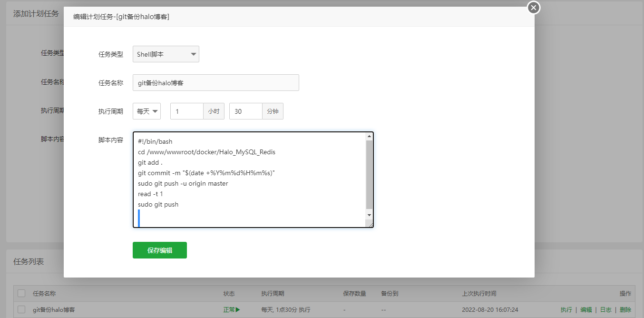The image size is (644, 318).
Task: Click the 状态 column header
Action: tap(229, 293)
